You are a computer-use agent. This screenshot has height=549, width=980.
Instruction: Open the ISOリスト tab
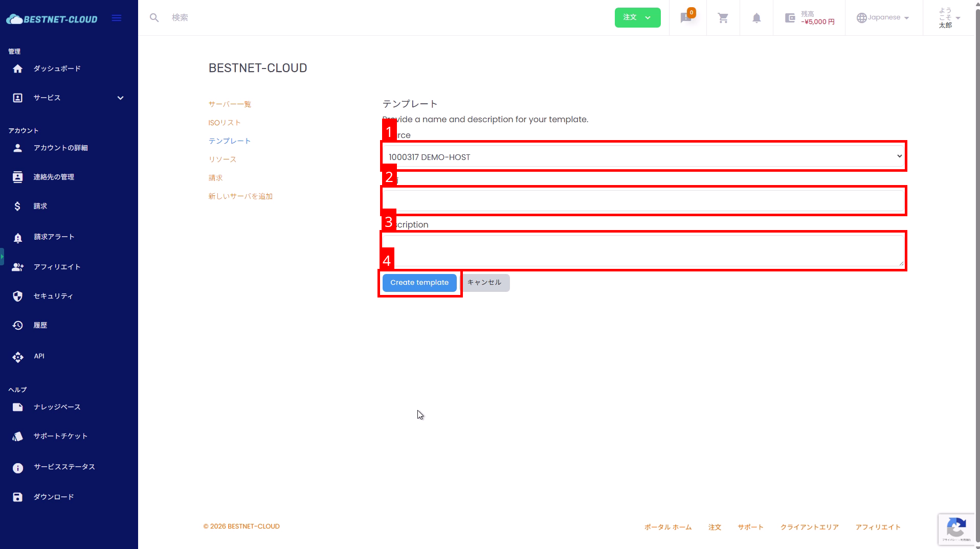(224, 123)
